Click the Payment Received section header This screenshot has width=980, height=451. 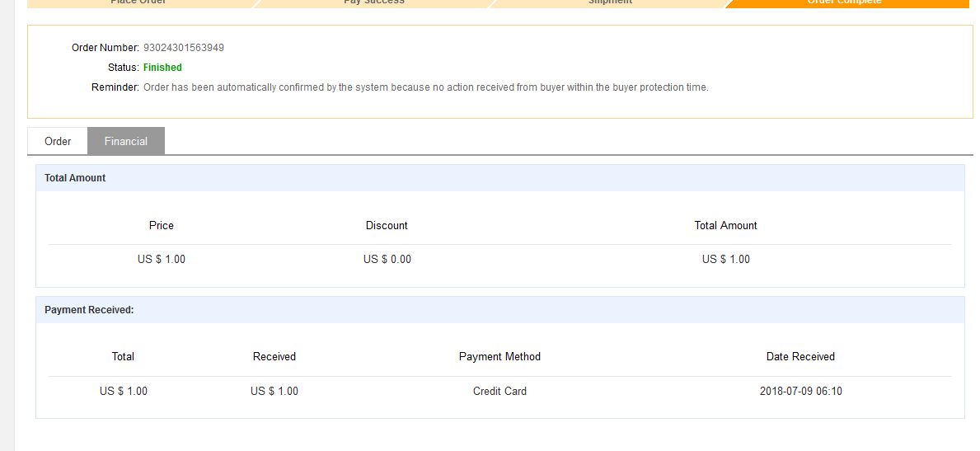click(x=89, y=310)
